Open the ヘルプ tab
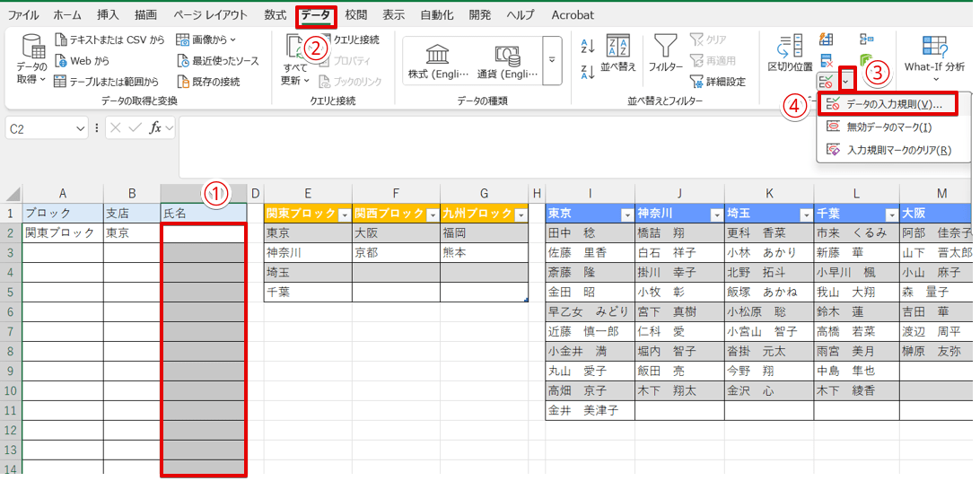 [520, 15]
